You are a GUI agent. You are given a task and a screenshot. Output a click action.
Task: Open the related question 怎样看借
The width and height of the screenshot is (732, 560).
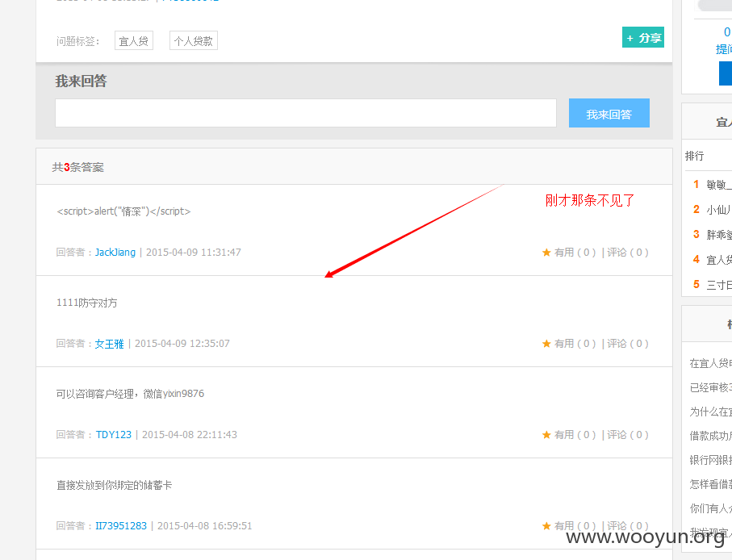click(711, 484)
